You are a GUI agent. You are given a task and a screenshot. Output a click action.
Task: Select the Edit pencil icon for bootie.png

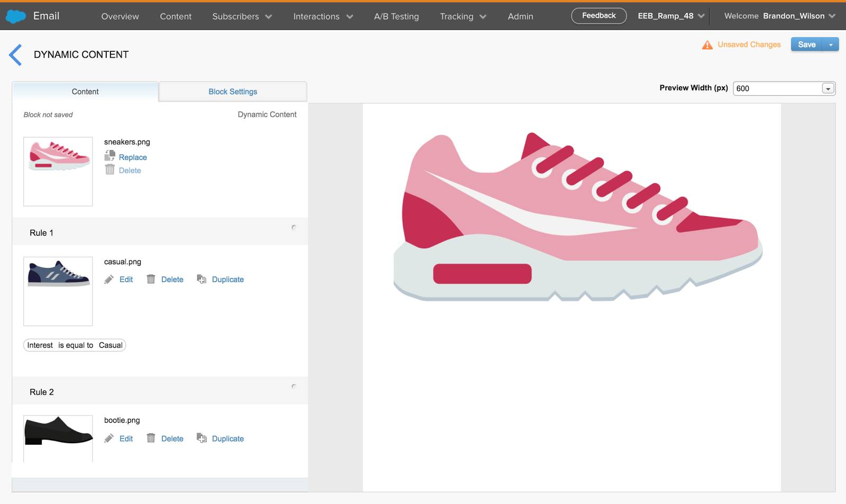coord(109,438)
